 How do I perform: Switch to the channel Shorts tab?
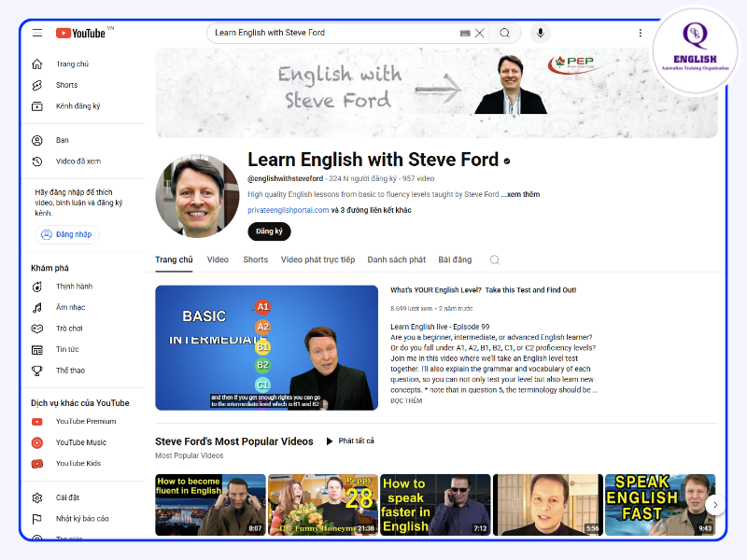point(255,259)
